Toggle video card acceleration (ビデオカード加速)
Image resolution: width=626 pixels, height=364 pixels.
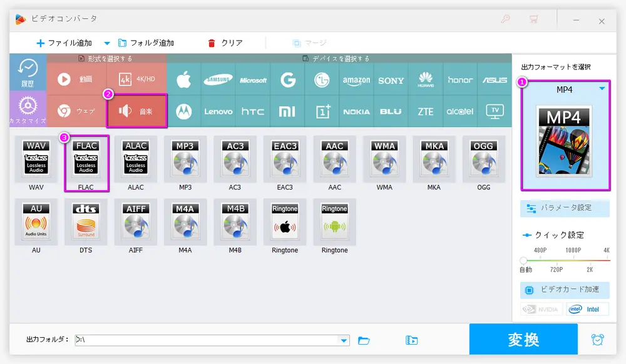[x=565, y=290]
